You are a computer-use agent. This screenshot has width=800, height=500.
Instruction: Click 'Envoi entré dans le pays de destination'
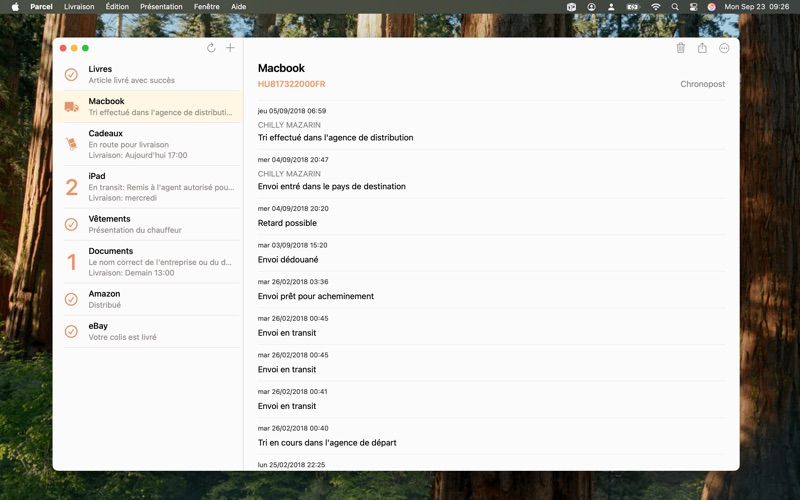click(x=332, y=187)
